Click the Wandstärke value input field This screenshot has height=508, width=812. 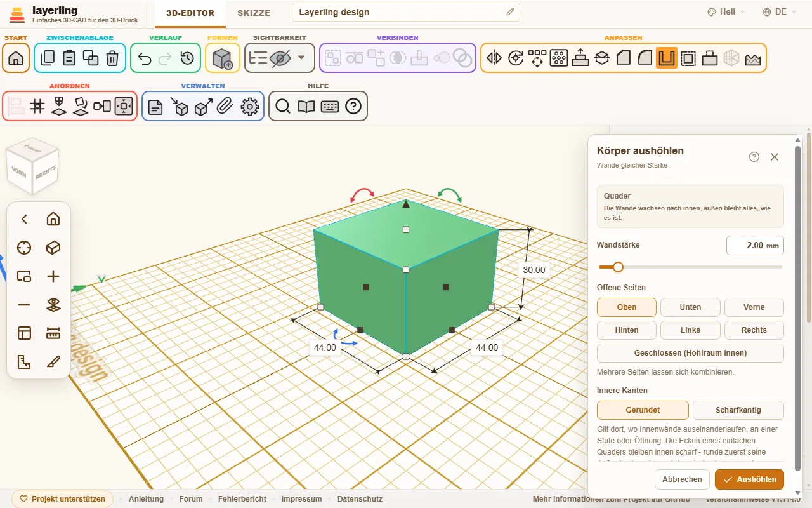tap(755, 246)
